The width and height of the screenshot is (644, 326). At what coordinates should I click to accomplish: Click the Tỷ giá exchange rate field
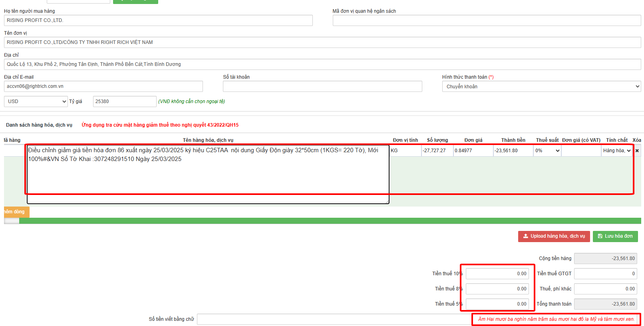[x=124, y=101]
